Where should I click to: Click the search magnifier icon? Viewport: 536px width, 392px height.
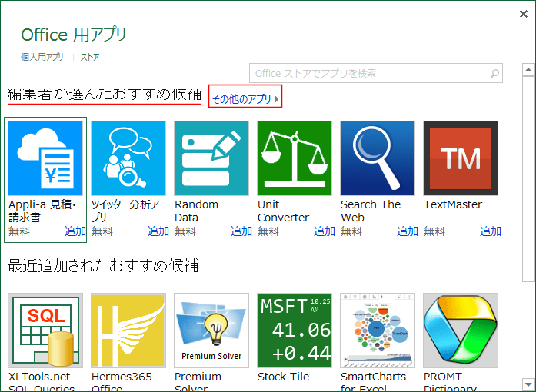pyautogui.click(x=494, y=73)
